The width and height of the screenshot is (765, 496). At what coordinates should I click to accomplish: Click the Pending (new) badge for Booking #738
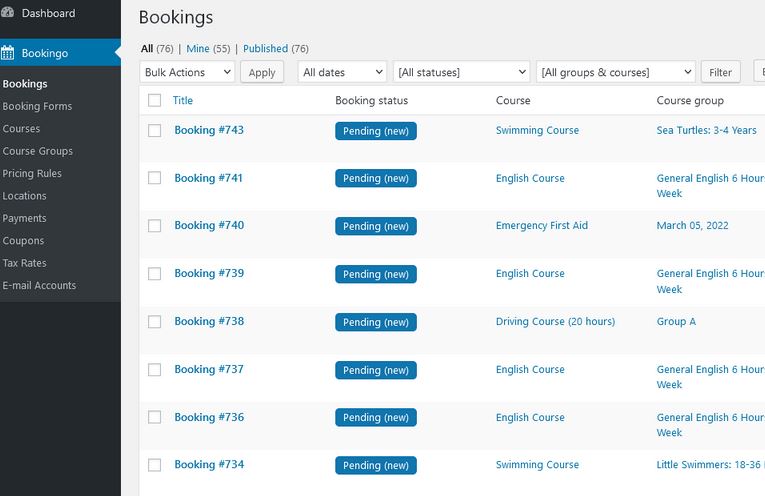376,322
